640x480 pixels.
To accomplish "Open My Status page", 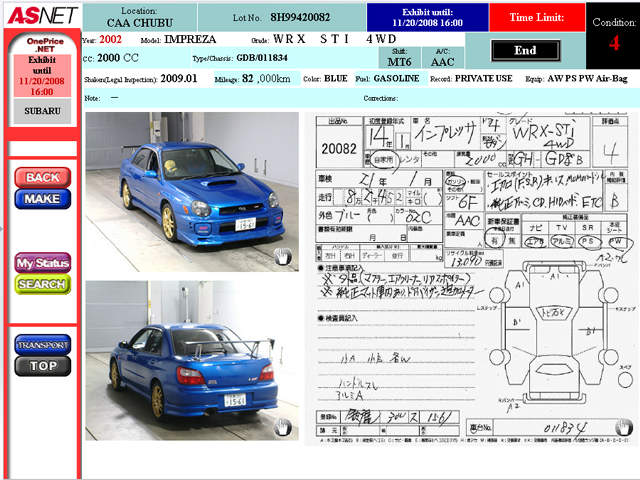I will (x=43, y=263).
